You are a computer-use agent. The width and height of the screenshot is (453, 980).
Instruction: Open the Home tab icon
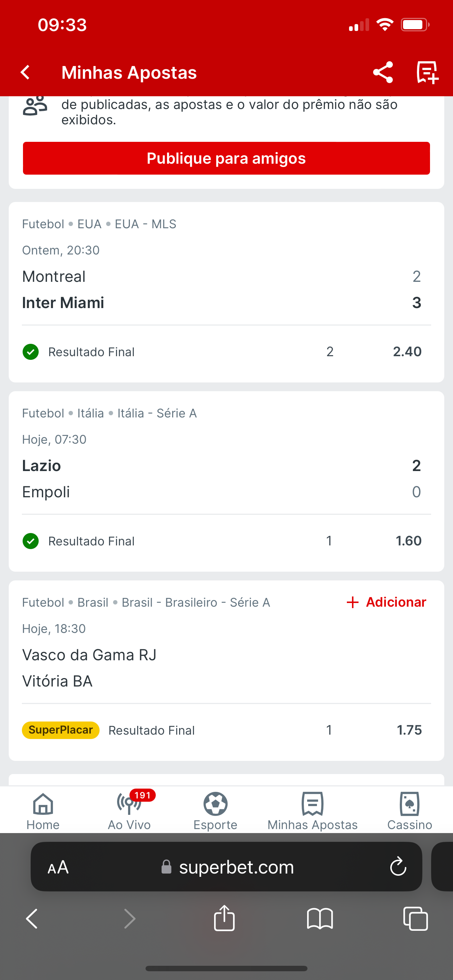point(43,804)
